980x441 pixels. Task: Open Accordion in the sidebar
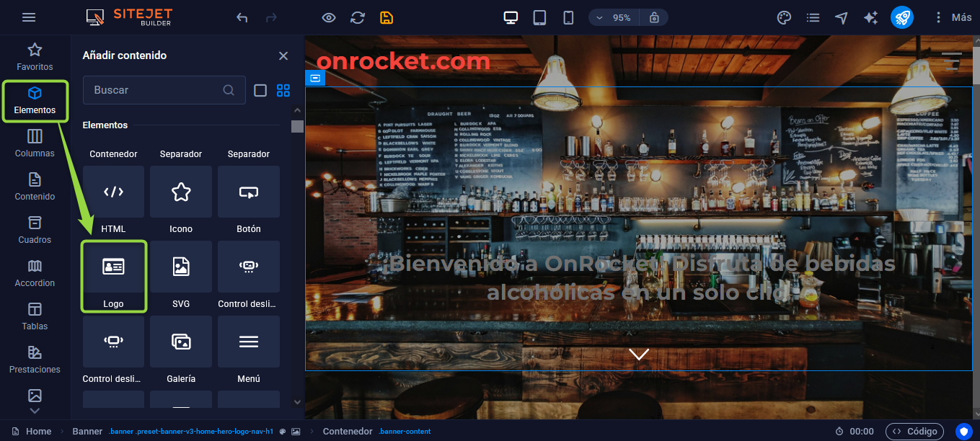coord(35,274)
